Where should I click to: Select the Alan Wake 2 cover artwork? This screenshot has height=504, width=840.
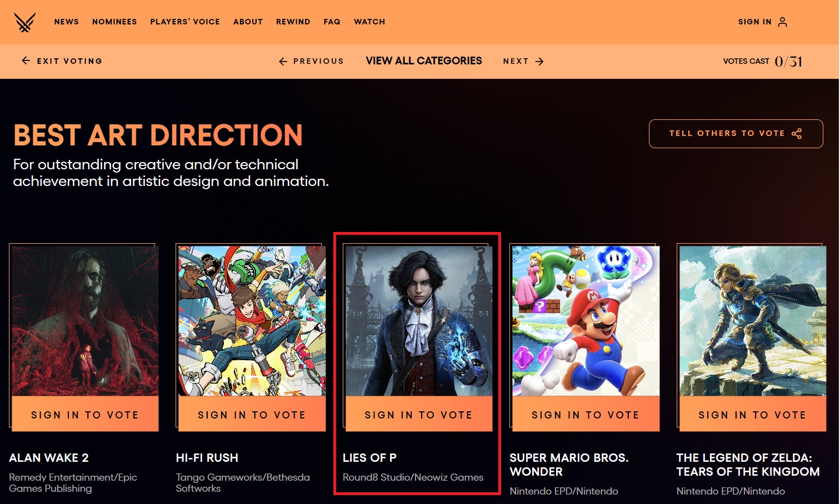pyautogui.click(x=85, y=321)
